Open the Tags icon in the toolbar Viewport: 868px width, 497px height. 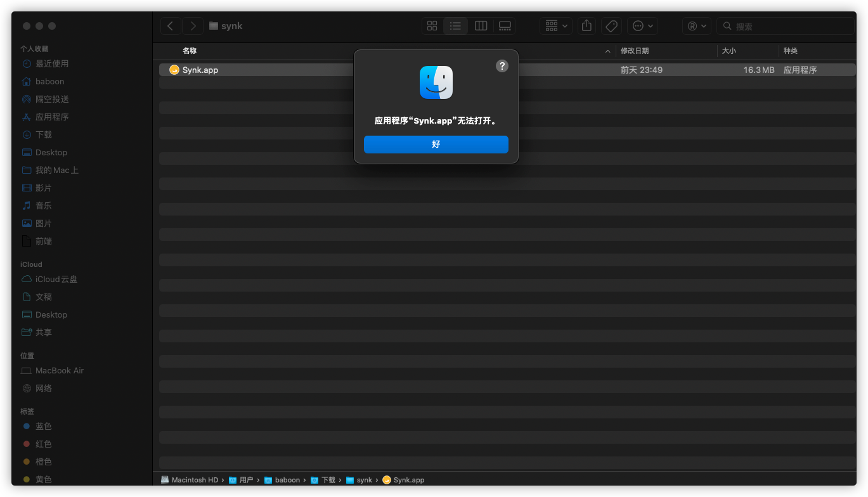tap(611, 25)
